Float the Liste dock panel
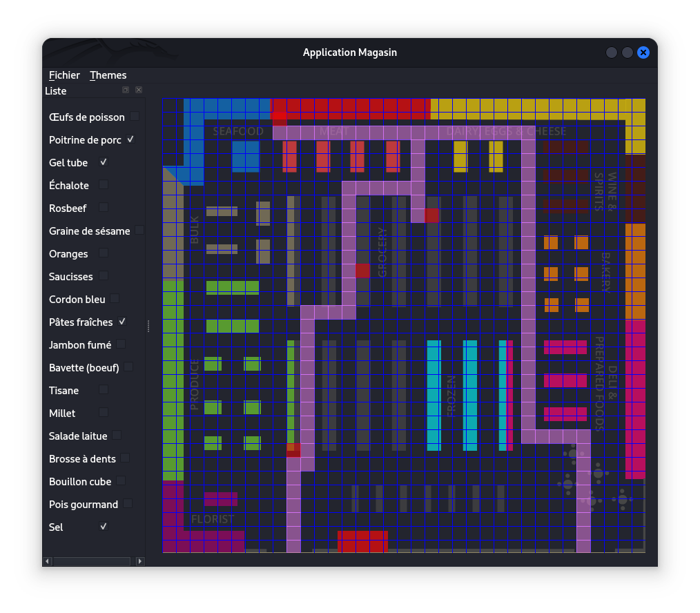The height and width of the screenshot is (613, 700). pyautogui.click(x=126, y=90)
